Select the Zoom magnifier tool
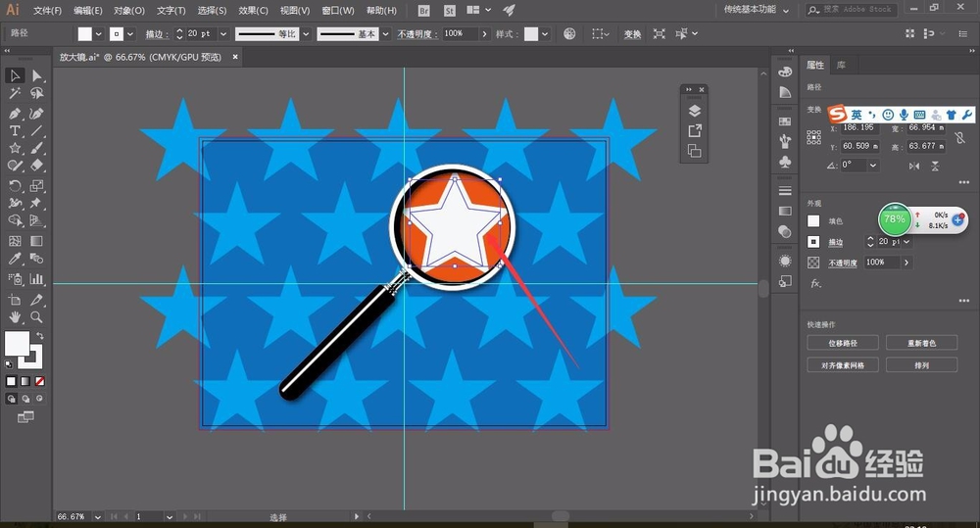The height and width of the screenshot is (528, 980). (37, 317)
